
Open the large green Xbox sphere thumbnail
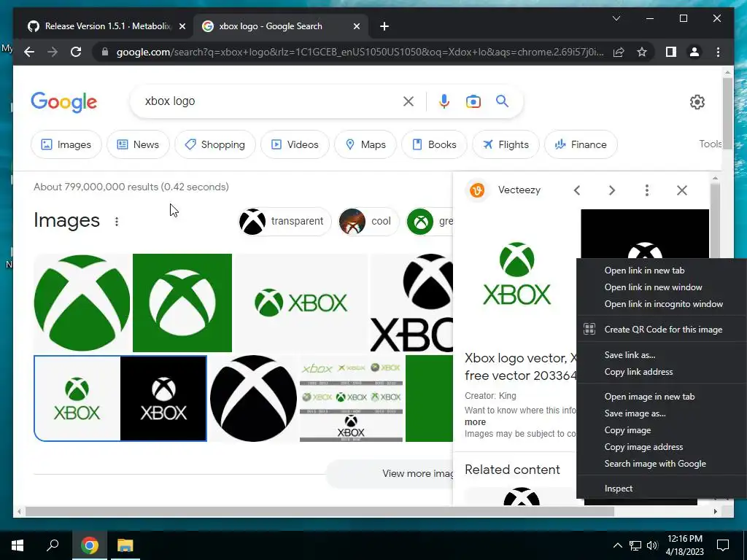[x=82, y=303]
